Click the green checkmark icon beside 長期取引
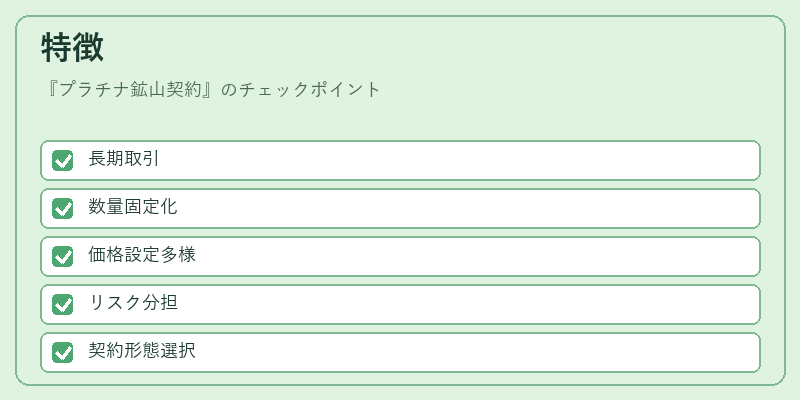This screenshot has height=400, width=800. pyautogui.click(x=63, y=160)
